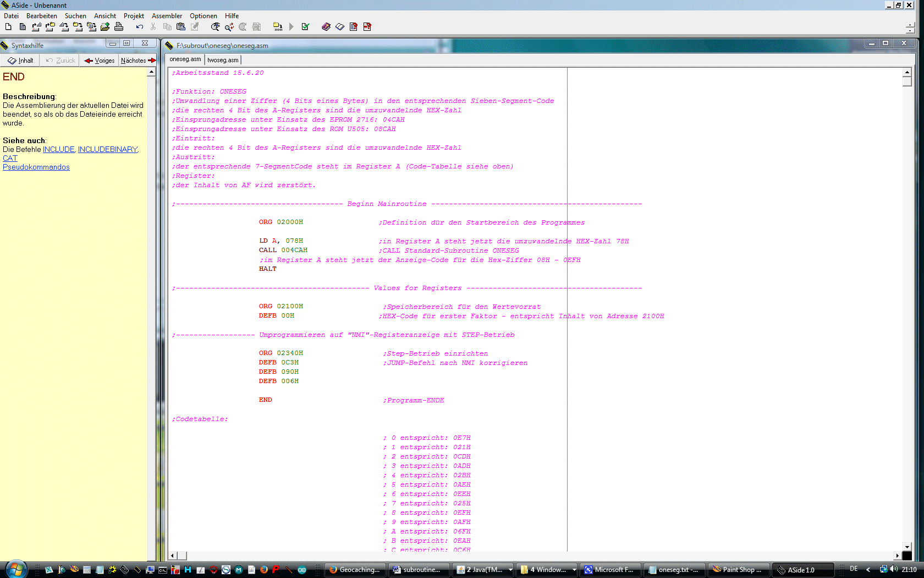Click CALL 004CAH line in editor

[x=283, y=250]
